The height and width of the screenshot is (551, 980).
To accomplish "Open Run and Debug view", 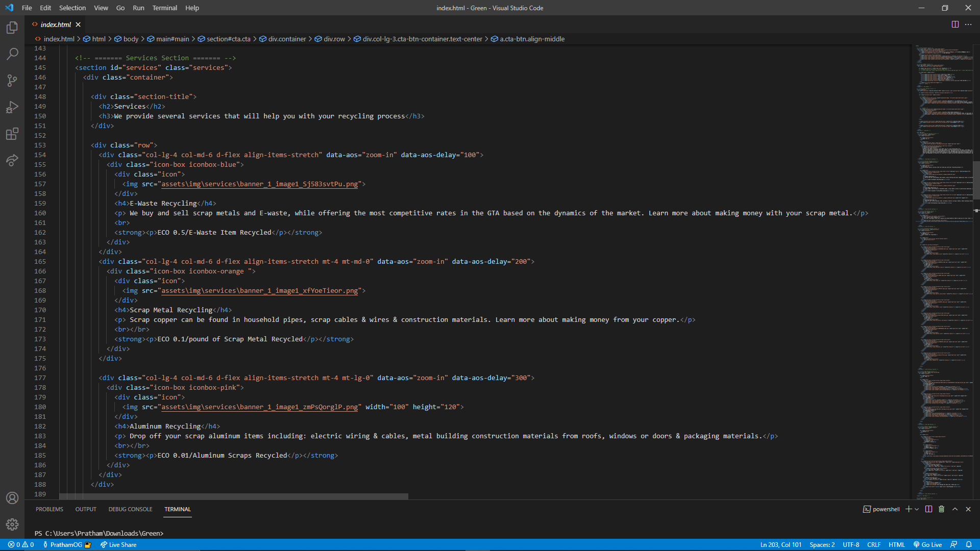I will click(12, 107).
